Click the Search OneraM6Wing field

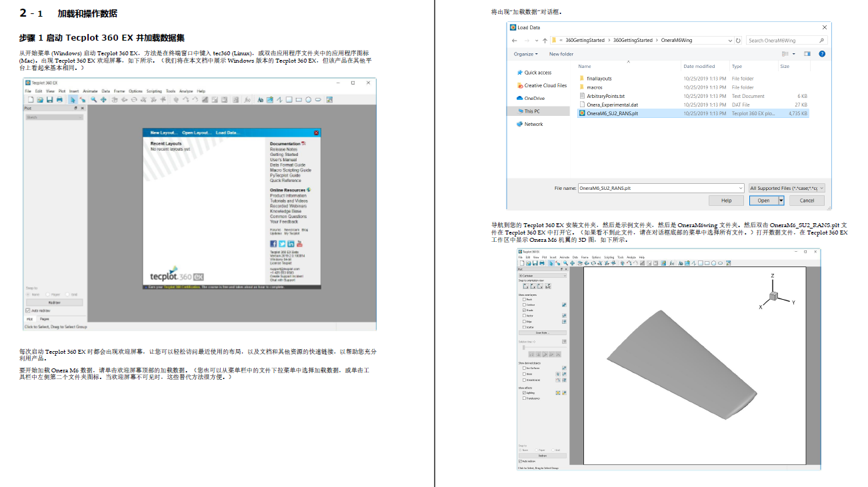click(785, 40)
